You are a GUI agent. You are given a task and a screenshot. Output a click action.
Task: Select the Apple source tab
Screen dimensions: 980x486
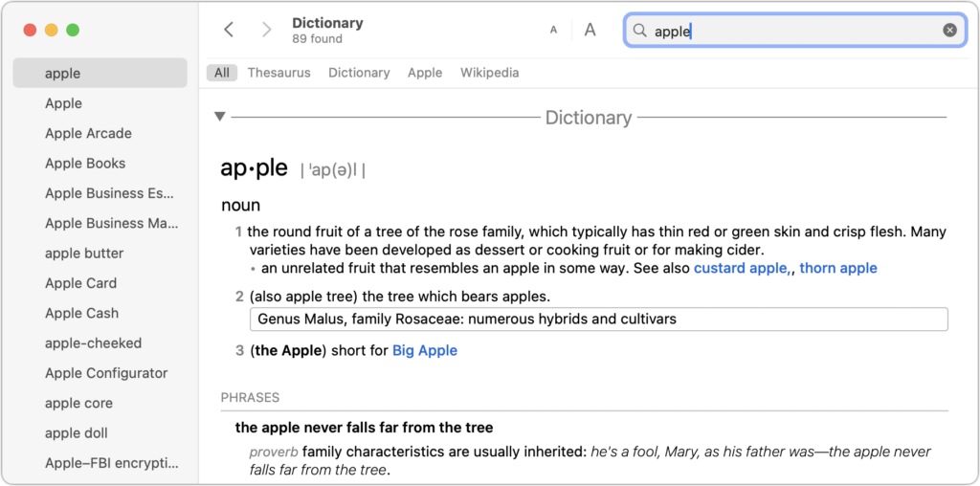(425, 73)
